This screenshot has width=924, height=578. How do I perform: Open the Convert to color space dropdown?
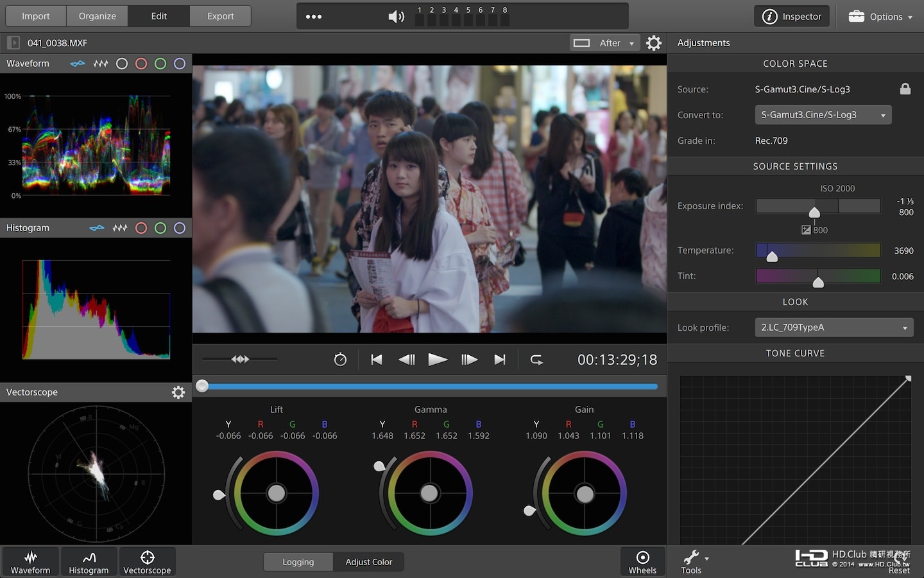(x=823, y=115)
